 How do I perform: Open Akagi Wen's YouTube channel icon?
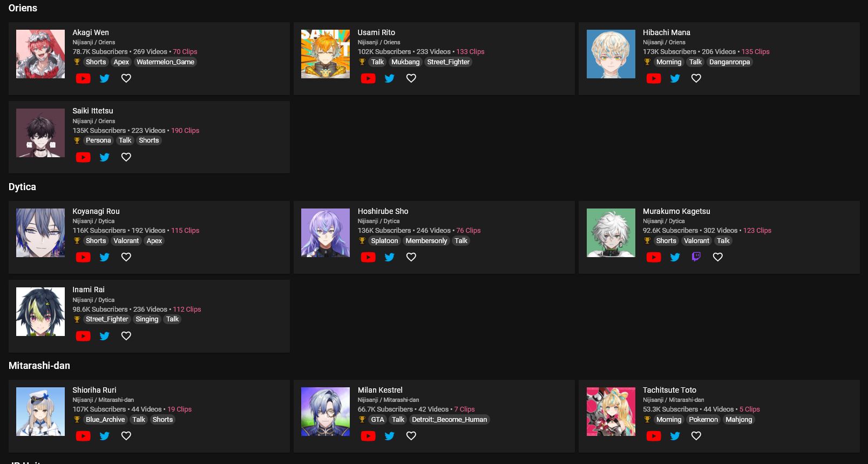tap(83, 78)
